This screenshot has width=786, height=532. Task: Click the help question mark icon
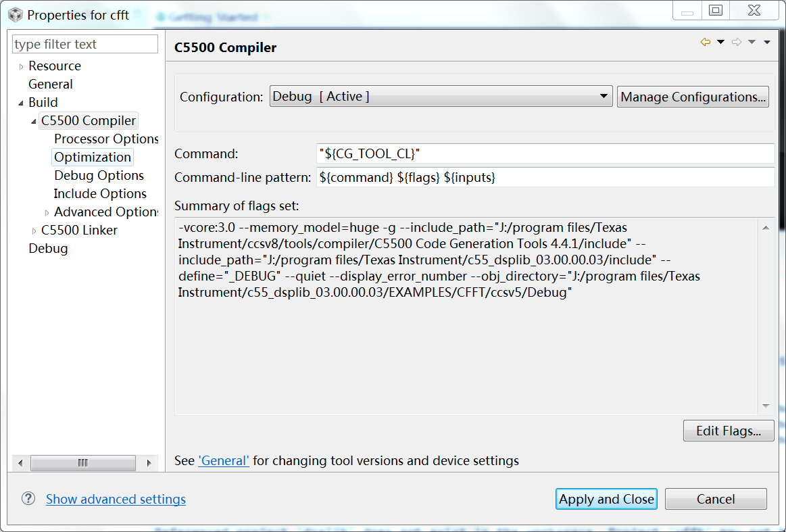28,498
